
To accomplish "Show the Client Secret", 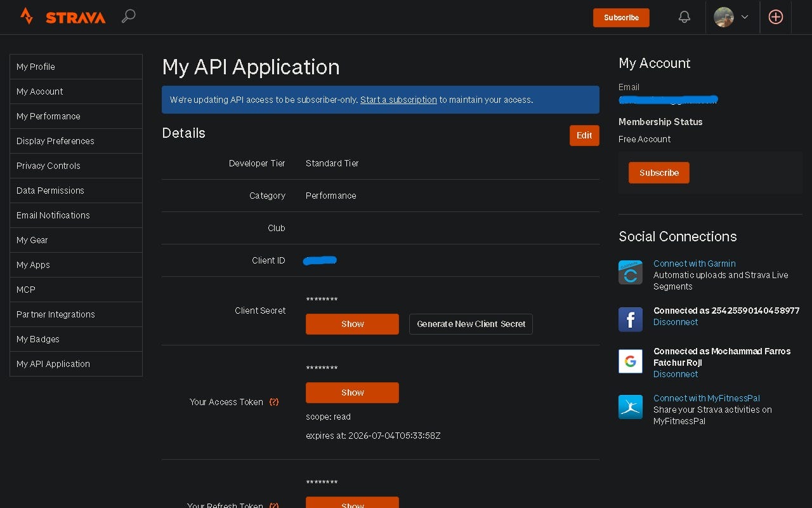I will [x=352, y=324].
